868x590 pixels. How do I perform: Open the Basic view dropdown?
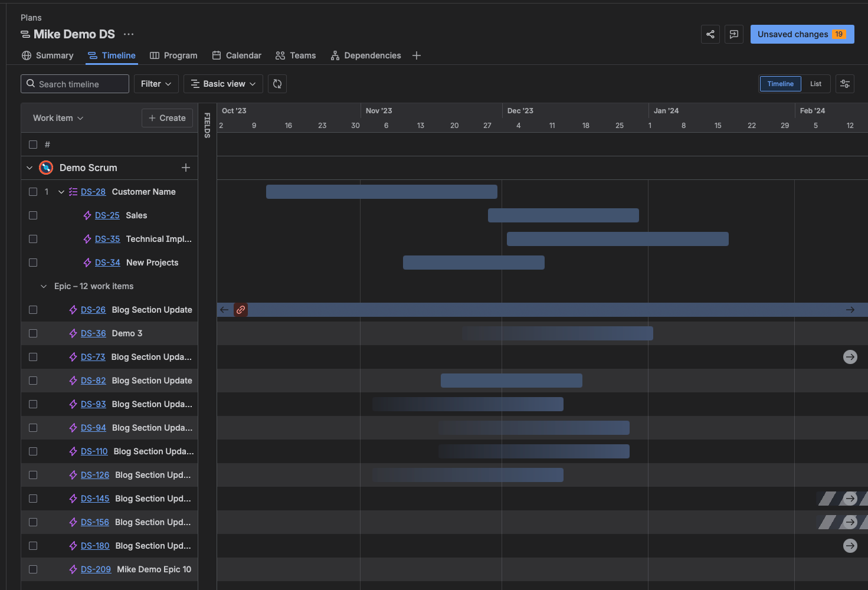(223, 84)
